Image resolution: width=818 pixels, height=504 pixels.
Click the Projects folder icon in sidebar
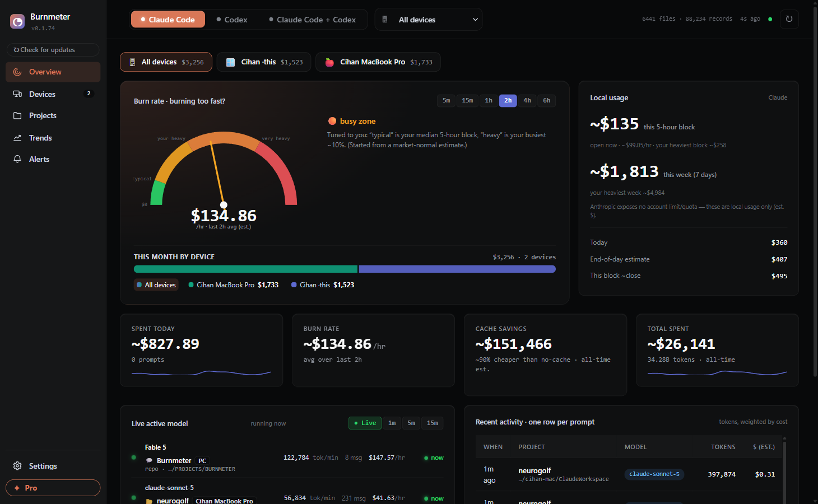(17, 115)
